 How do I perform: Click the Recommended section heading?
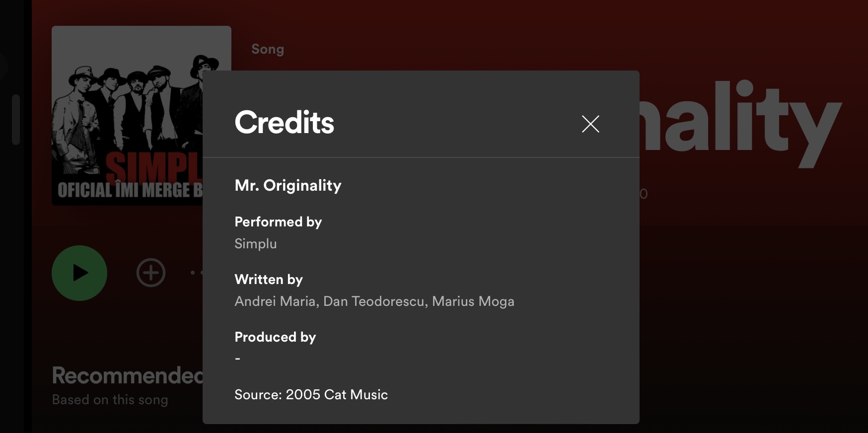click(127, 375)
